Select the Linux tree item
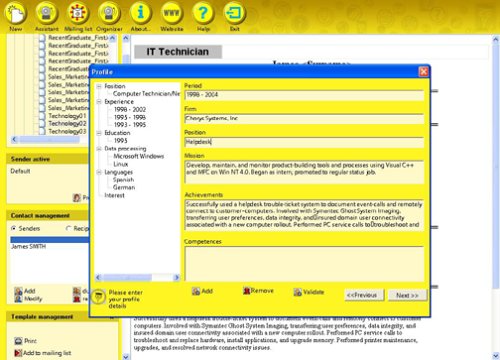Image resolution: width=500 pixels, height=360 pixels. click(x=121, y=164)
